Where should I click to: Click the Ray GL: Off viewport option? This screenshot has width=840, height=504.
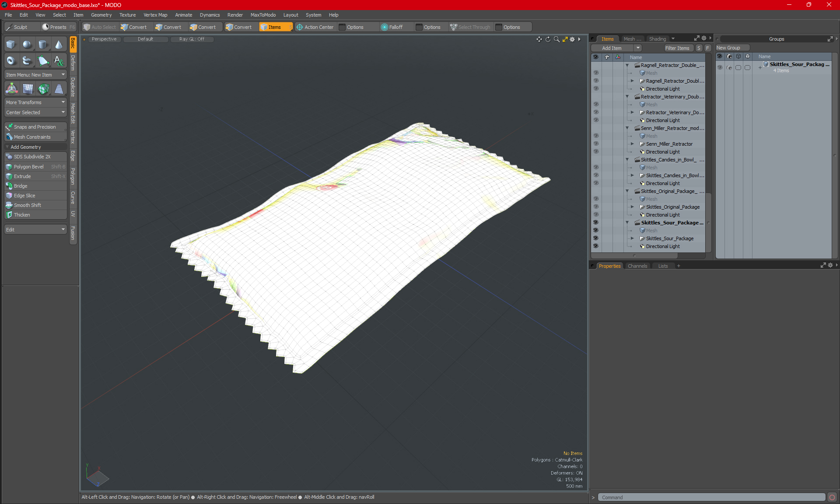pyautogui.click(x=192, y=39)
